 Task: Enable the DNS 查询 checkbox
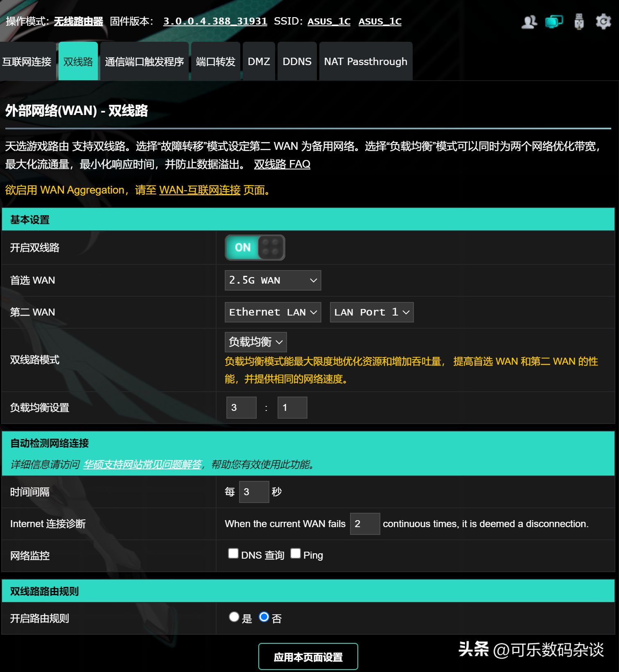point(233,554)
